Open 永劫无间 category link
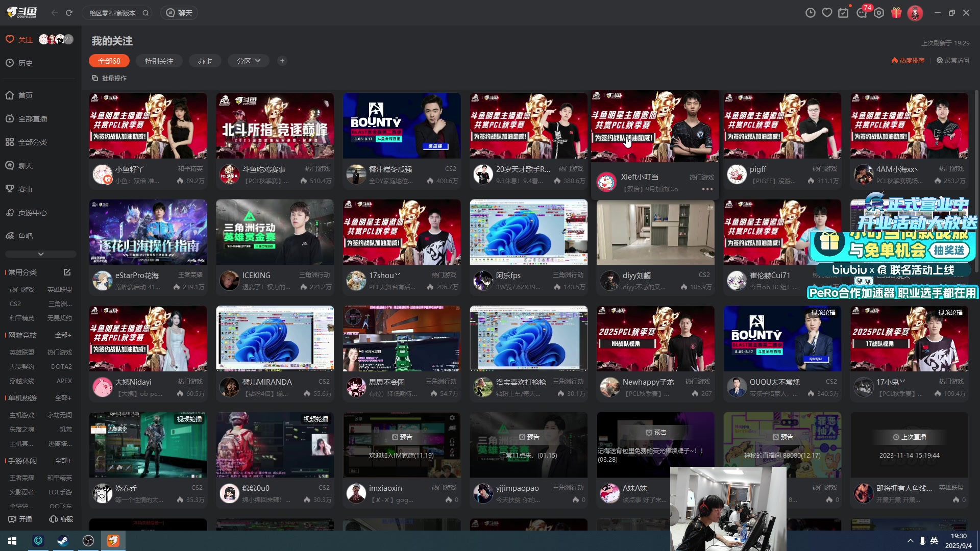 coord(60,415)
